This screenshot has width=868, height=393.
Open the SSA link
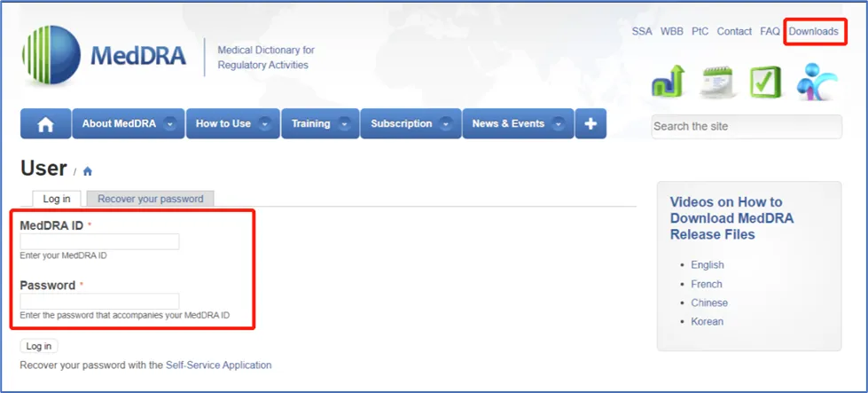pyautogui.click(x=642, y=32)
